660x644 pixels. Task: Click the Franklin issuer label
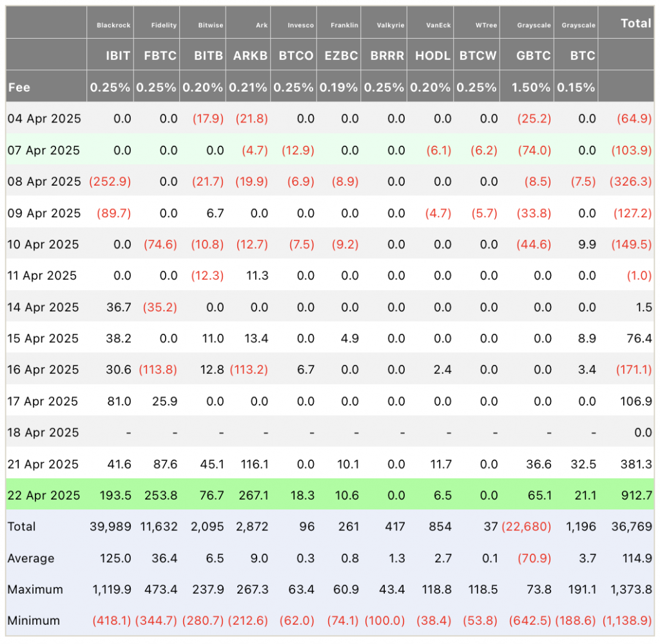pyautogui.click(x=345, y=25)
